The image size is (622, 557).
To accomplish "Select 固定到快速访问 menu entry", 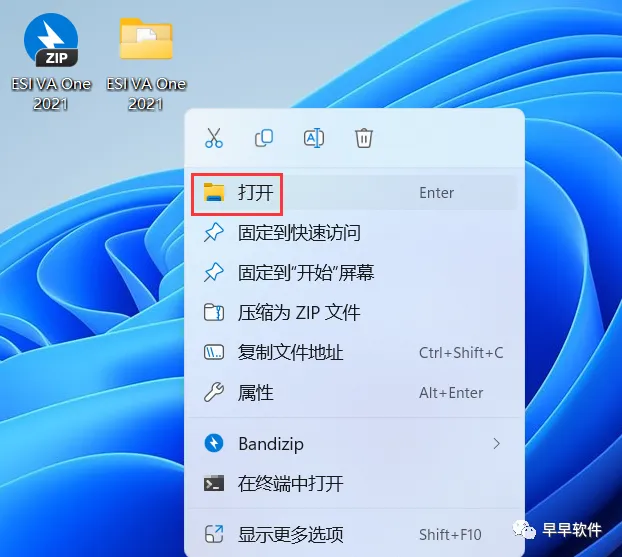I will [354, 233].
